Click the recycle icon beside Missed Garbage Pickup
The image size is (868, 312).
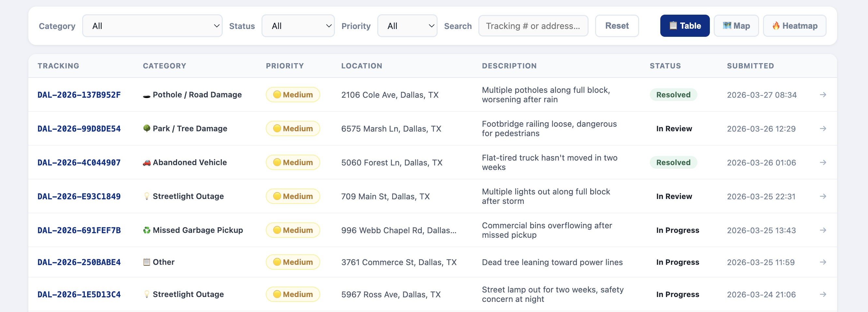146,230
